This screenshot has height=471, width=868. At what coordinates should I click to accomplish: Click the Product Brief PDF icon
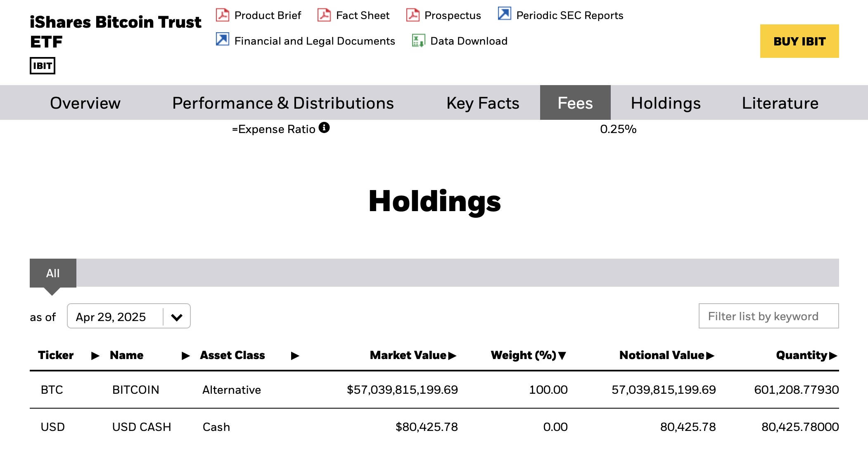(x=223, y=15)
